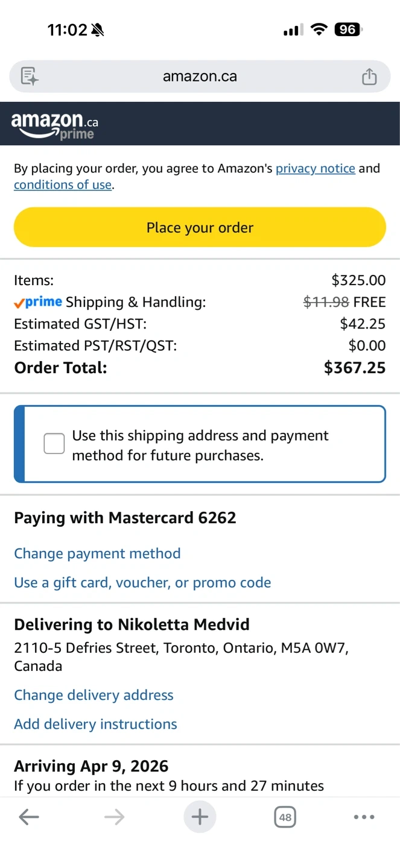The image size is (400, 868).
Task: Tap the Amazon.ca Prime logo
Action: pos(54,125)
